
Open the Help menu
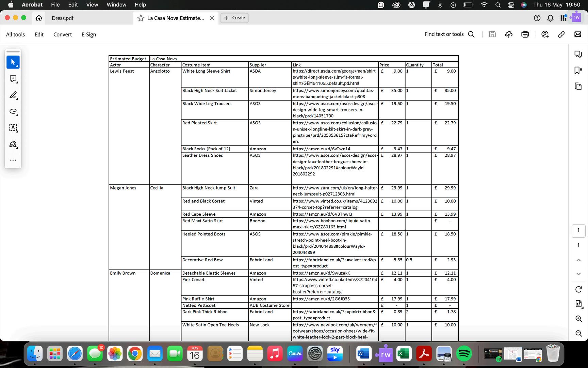pos(140,5)
